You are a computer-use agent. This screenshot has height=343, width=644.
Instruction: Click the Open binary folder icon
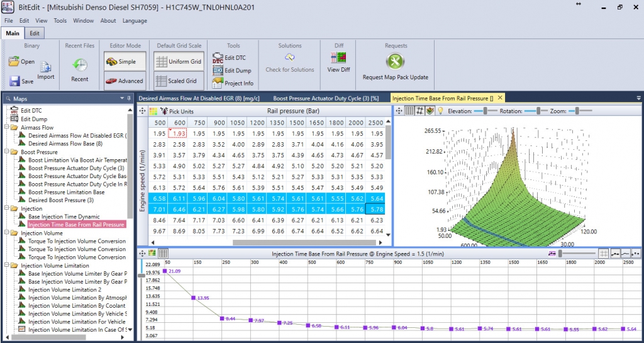(x=14, y=62)
